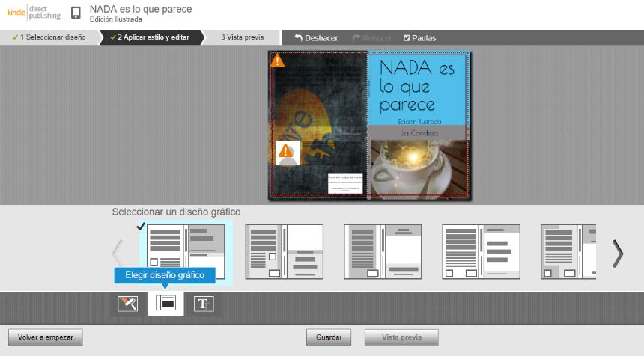Choose the second layout design thumbnail

285,251
